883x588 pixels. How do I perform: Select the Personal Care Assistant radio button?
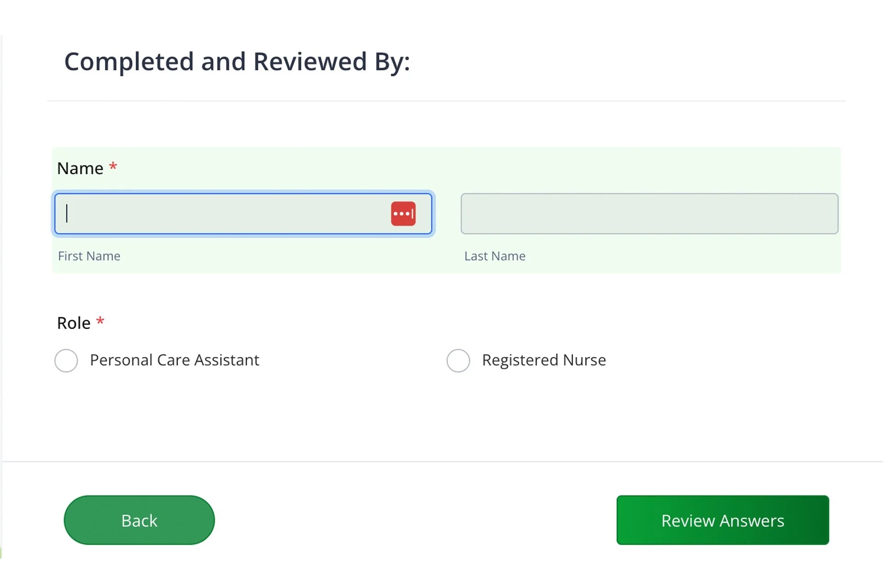point(66,360)
